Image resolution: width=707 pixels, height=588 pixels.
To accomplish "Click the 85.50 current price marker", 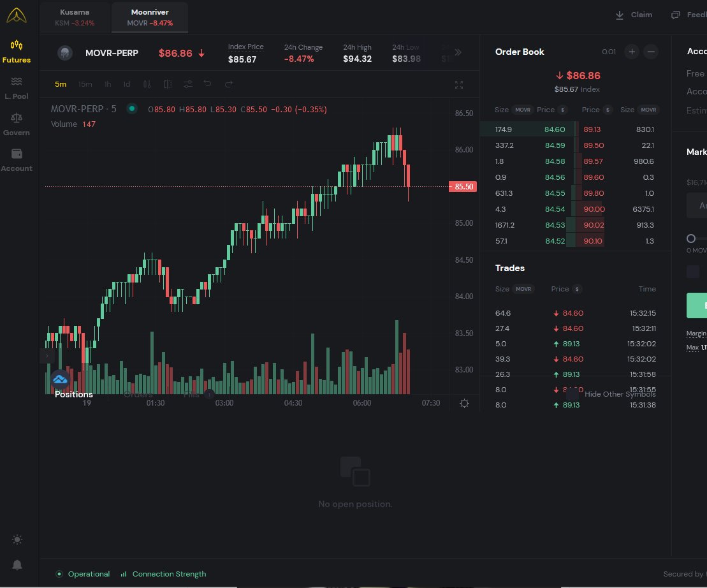I will [463, 186].
